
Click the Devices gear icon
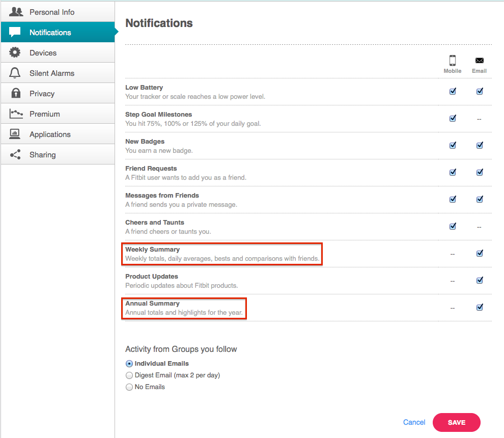tap(16, 52)
